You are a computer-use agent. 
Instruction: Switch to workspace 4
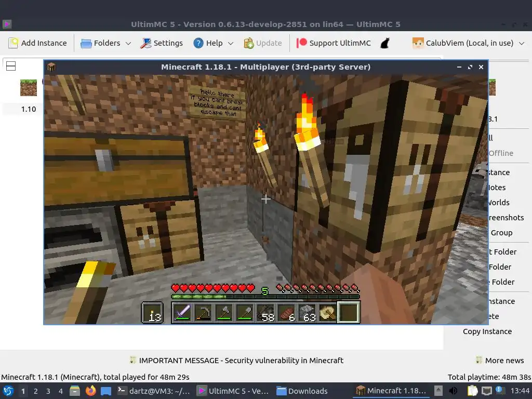coord(61,391)
